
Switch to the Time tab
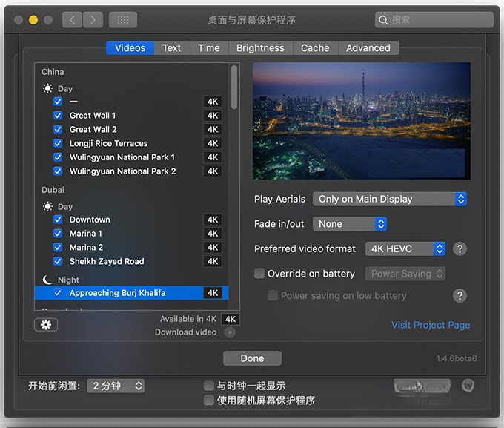[x=209, y=48]
